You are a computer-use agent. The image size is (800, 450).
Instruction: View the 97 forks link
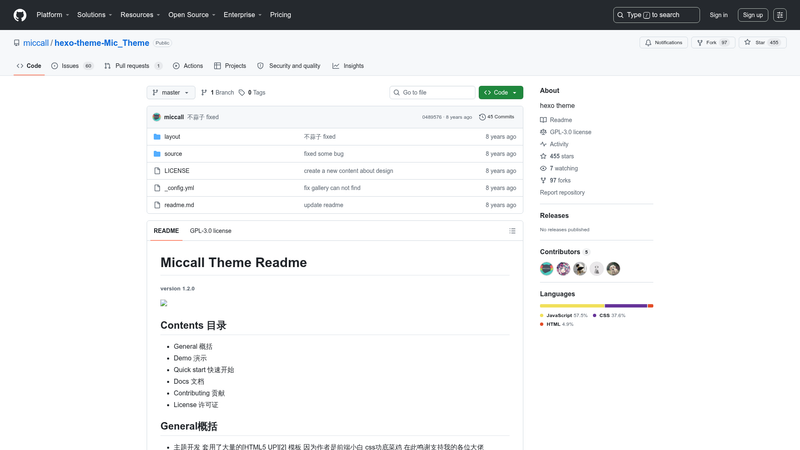[556, 181]
